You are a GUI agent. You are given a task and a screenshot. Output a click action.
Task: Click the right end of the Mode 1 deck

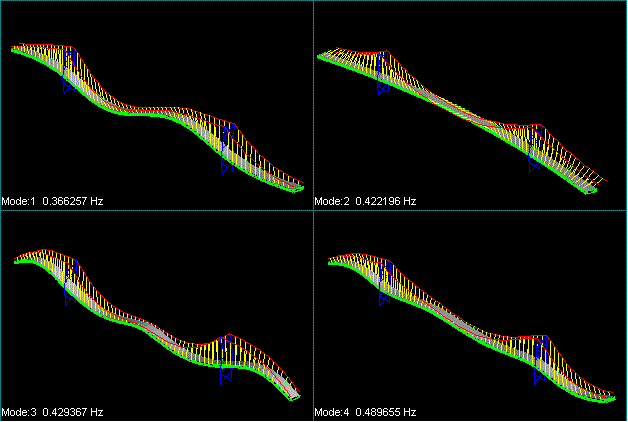[295, 188]
